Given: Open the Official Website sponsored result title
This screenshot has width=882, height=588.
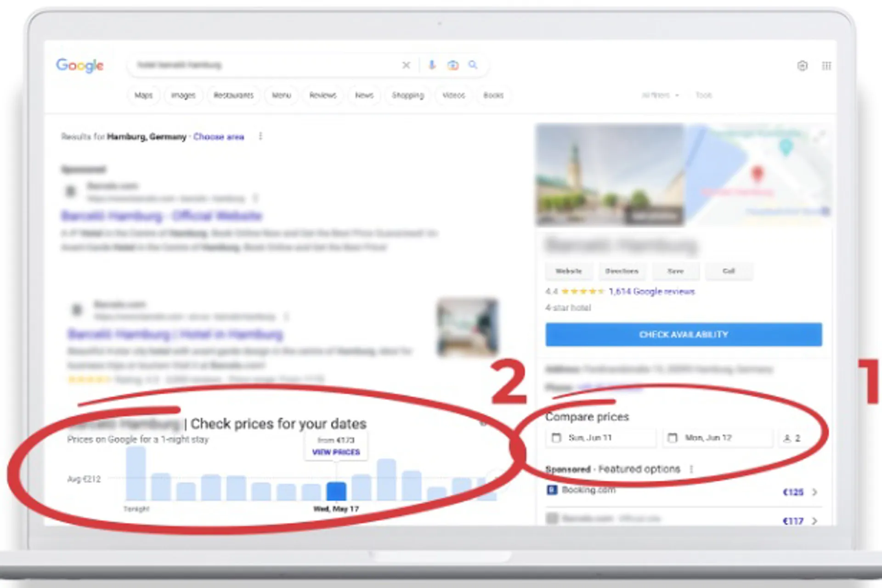Looking at the screenshot, I should 162,216.
